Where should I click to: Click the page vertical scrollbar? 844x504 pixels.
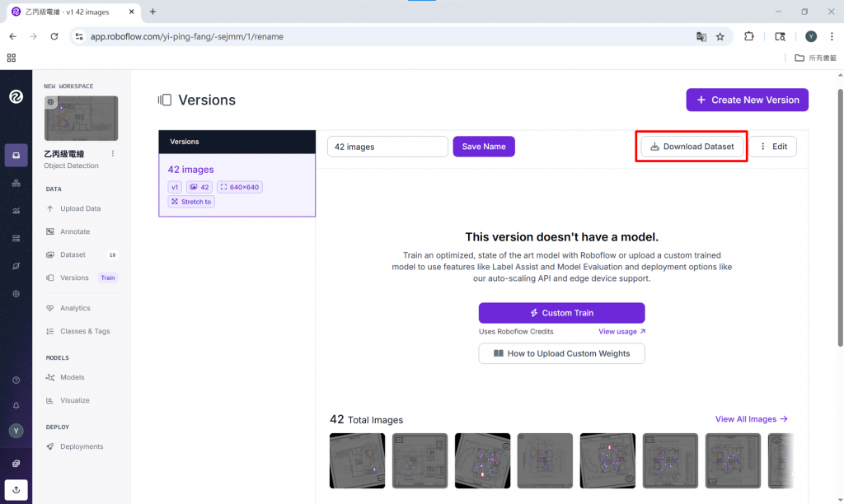click(840, 218)
